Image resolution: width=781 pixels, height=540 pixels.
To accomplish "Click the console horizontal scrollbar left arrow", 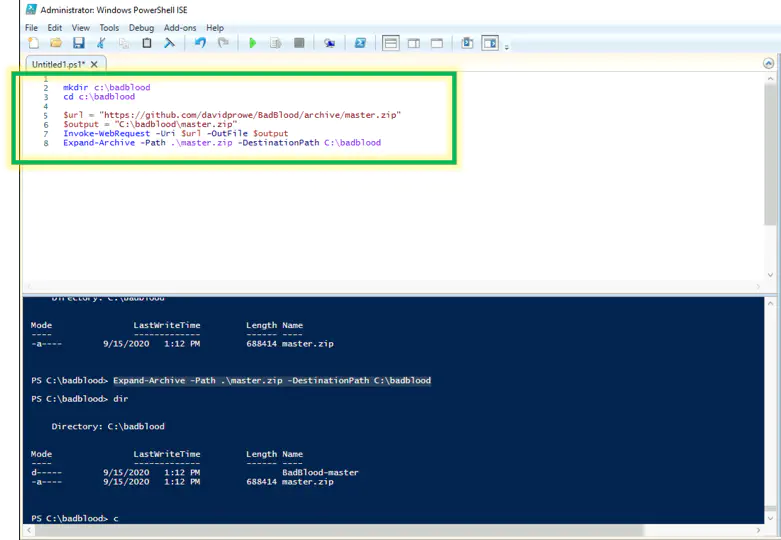I will pos(29,531).
